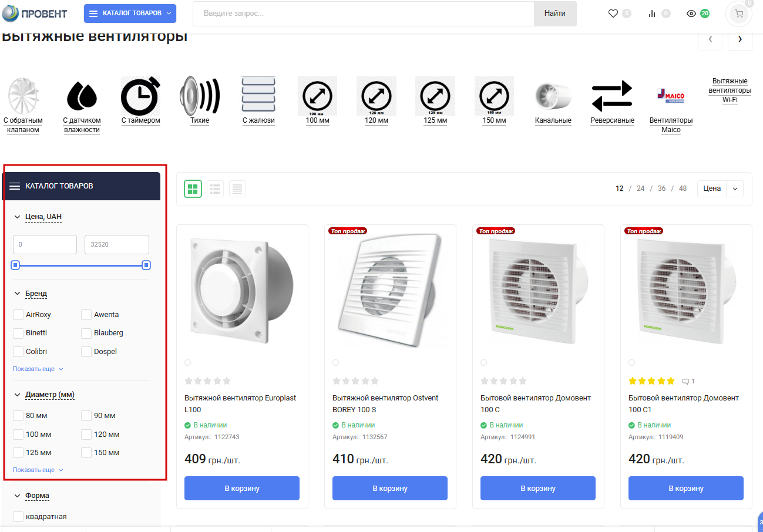Open the product comparison chart icon
The height and width of the screenshot is (532, 763).
click(x=652, y=14)
